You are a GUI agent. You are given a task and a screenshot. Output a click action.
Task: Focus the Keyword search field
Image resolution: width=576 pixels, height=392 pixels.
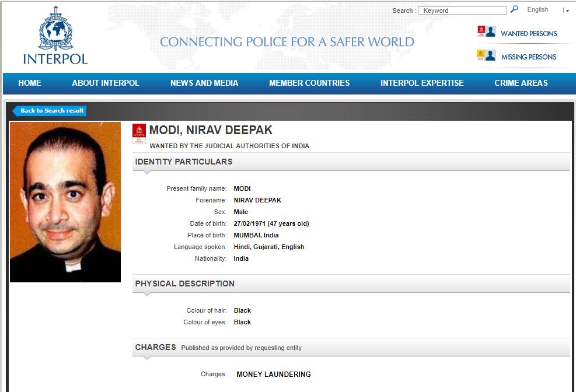(x=462, y=10)
